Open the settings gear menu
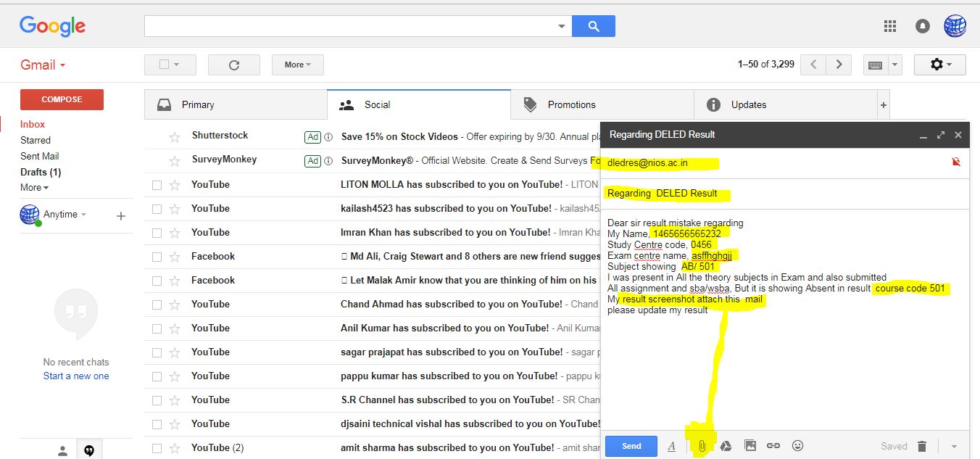The height and width of the screenshot is (459, 980). click(941, 65)
